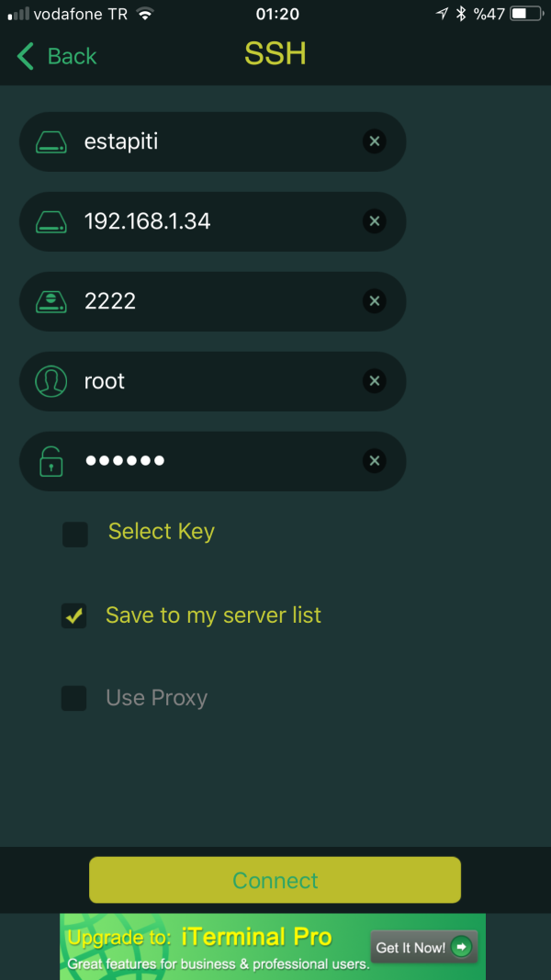Clear the password field
This screenshot has width=551, height=980.
tap(374, 461)
